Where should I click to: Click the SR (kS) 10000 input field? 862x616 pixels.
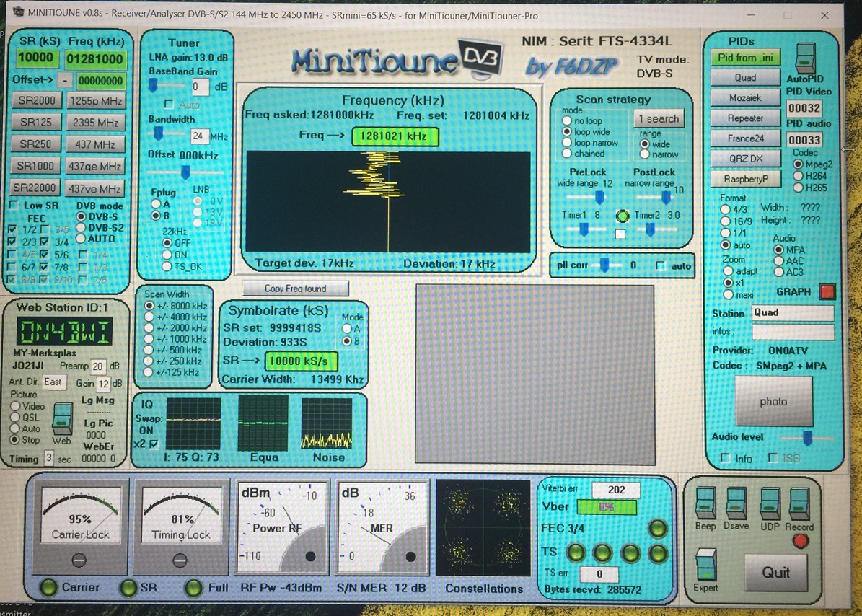click(x=35, y=58)
